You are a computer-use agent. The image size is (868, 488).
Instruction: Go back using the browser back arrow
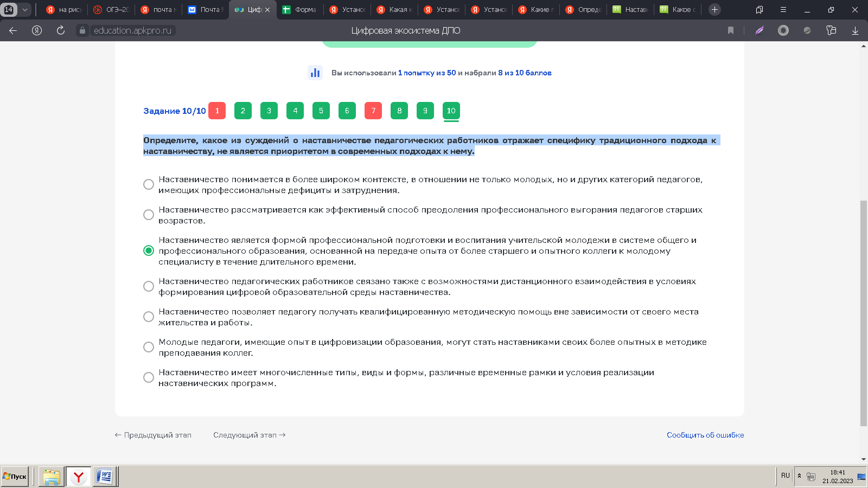point(13,30)
